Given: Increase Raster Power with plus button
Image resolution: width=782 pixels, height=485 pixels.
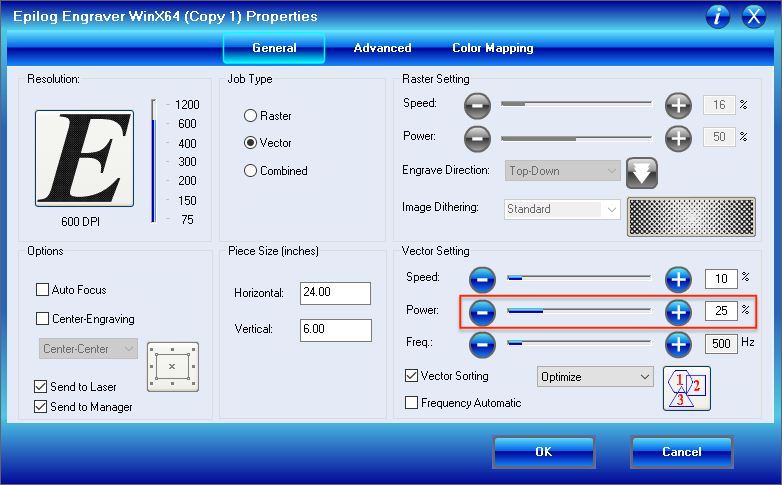Looking at the screenshot, I should click(x=678, y=138).
